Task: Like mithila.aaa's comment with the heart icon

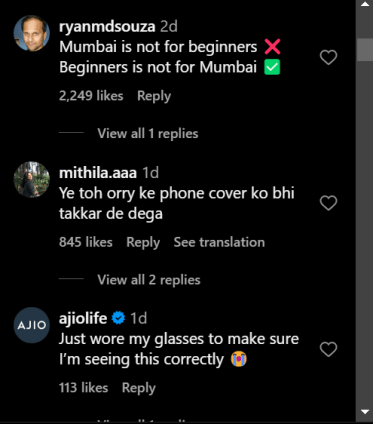Action: click(x=328, y=203)
